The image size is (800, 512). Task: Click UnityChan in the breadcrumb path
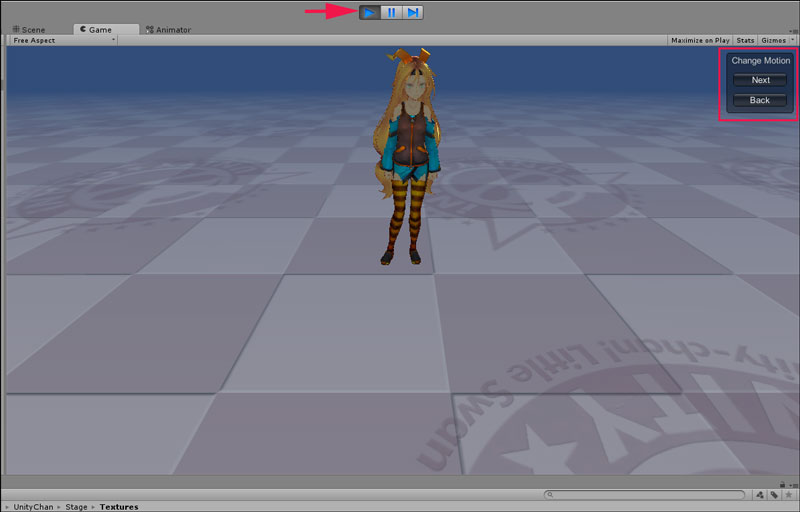click(x=33, y=507)
